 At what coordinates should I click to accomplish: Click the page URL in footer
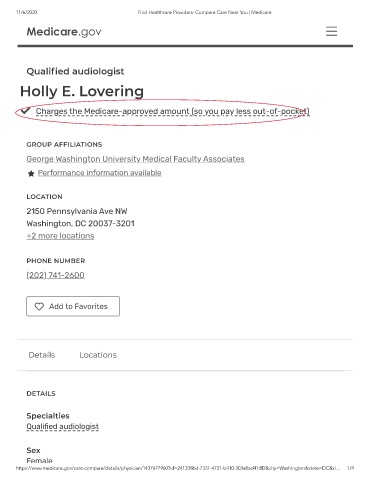point(178,468)
